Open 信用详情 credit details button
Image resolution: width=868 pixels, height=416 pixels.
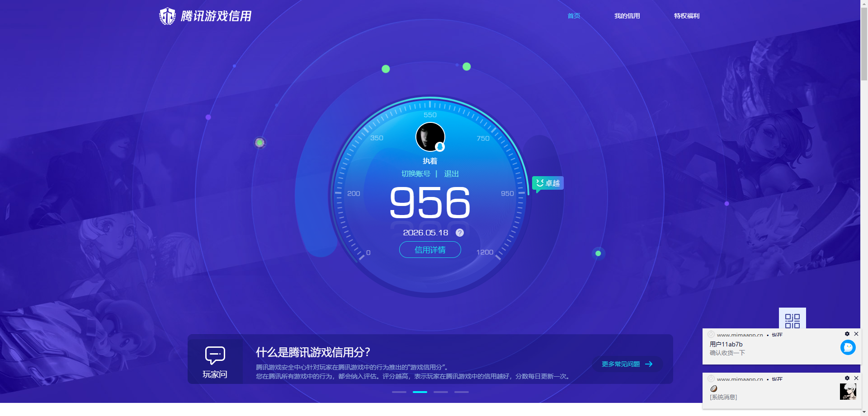430,250
